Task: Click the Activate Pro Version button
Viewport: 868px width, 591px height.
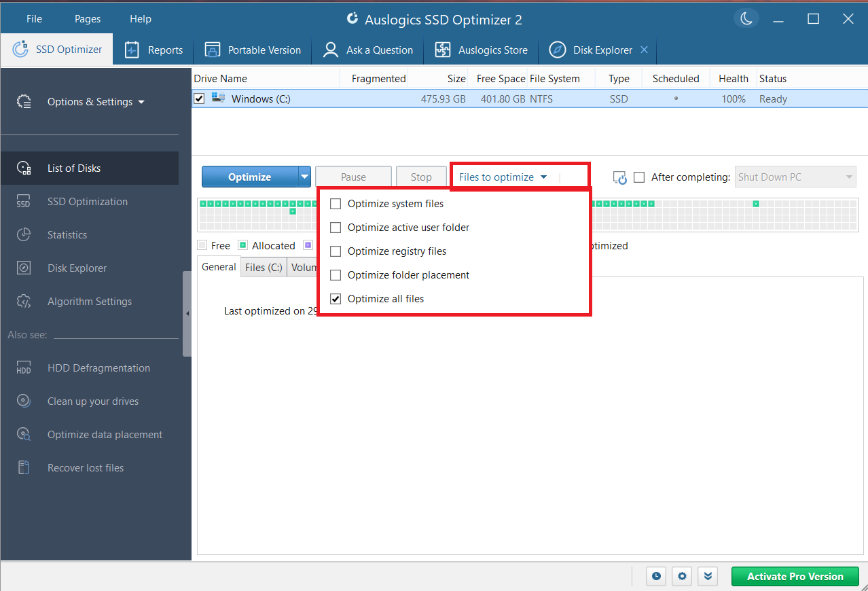Action: point(795,576)
